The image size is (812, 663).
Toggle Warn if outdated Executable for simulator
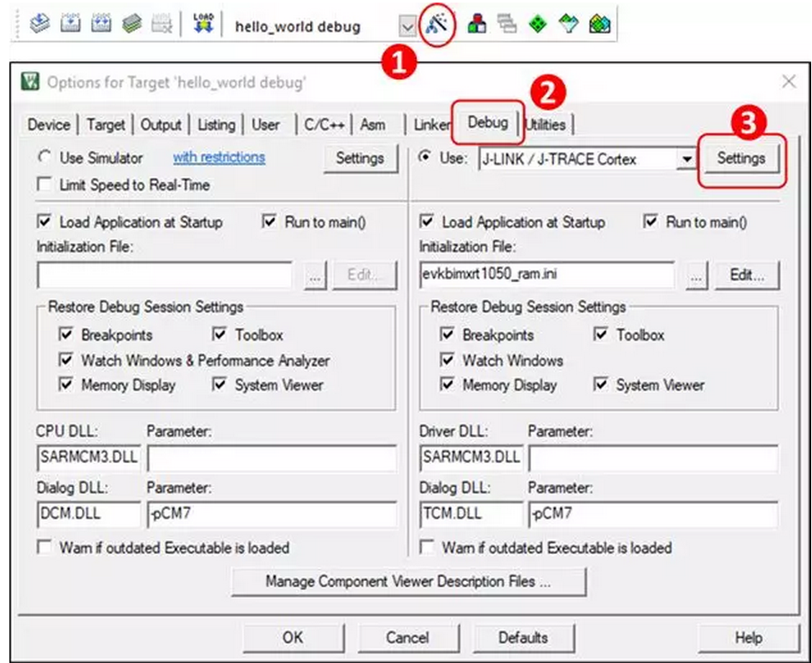click(44, 548)
